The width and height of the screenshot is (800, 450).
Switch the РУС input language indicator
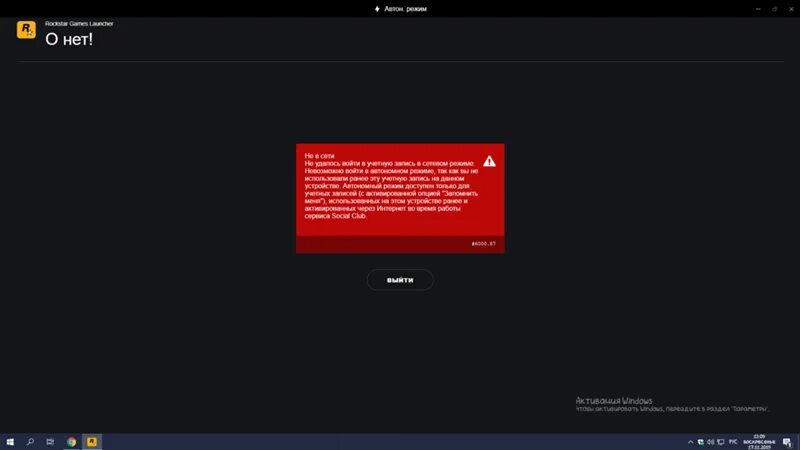tap(733, 442)
